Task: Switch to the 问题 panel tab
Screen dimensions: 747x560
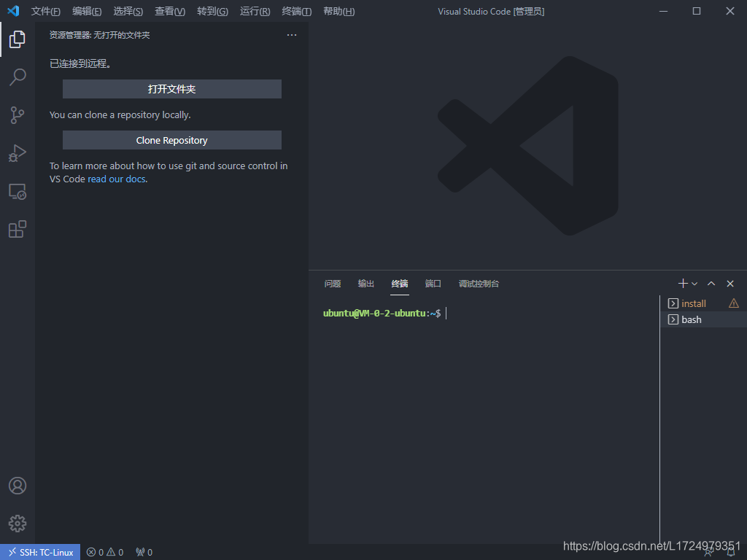Action: [333, 284]
